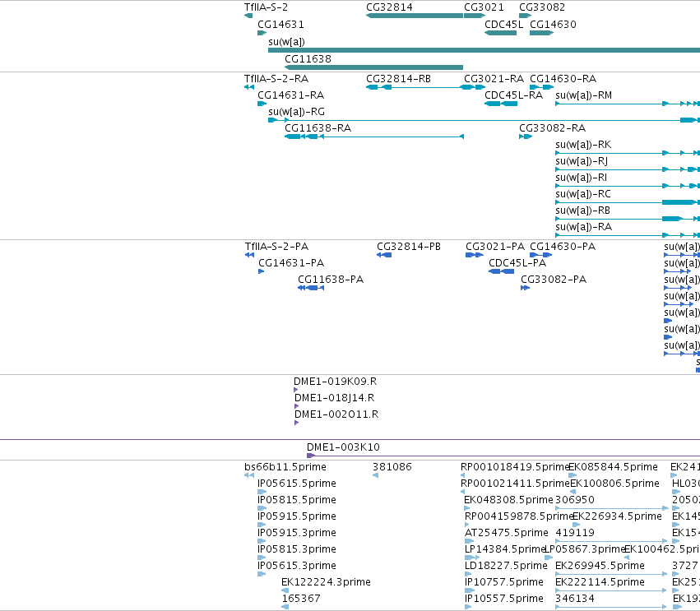Select the CG14630 gene label
The width and height of the screenshot is (700, 611).
tap(553, 25)
